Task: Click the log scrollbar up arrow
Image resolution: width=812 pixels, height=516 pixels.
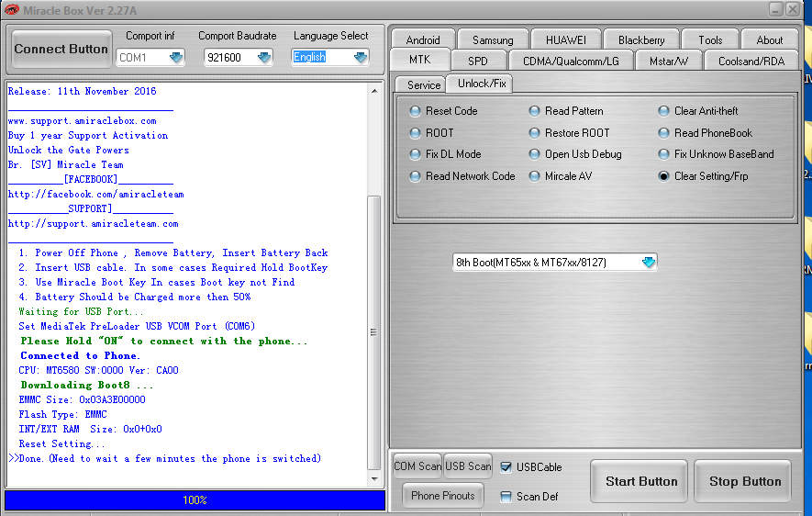Action: pyautogui.click(x=374, y=91)
